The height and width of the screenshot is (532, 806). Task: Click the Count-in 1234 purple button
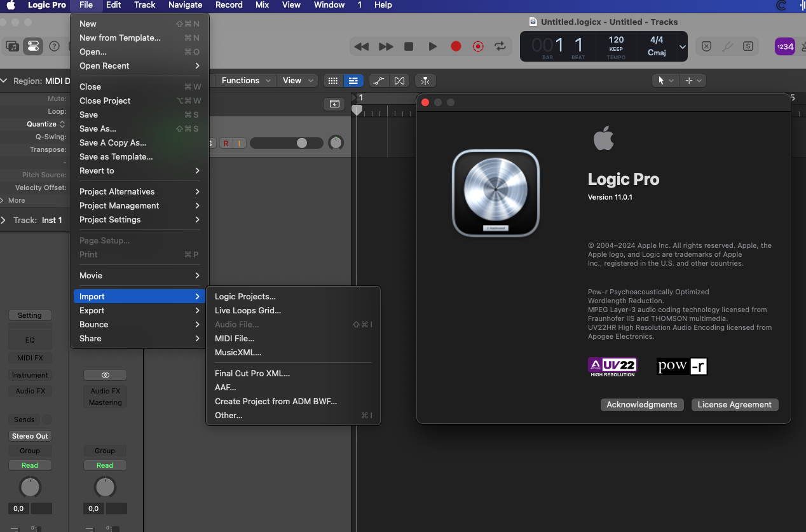click(x=784, y=46)
